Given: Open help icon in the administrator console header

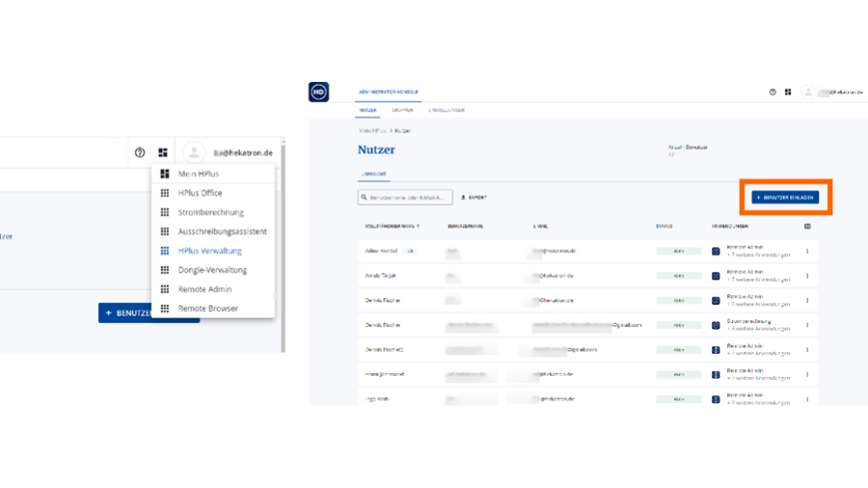Looking at the screenshot, I should point(773,92).
